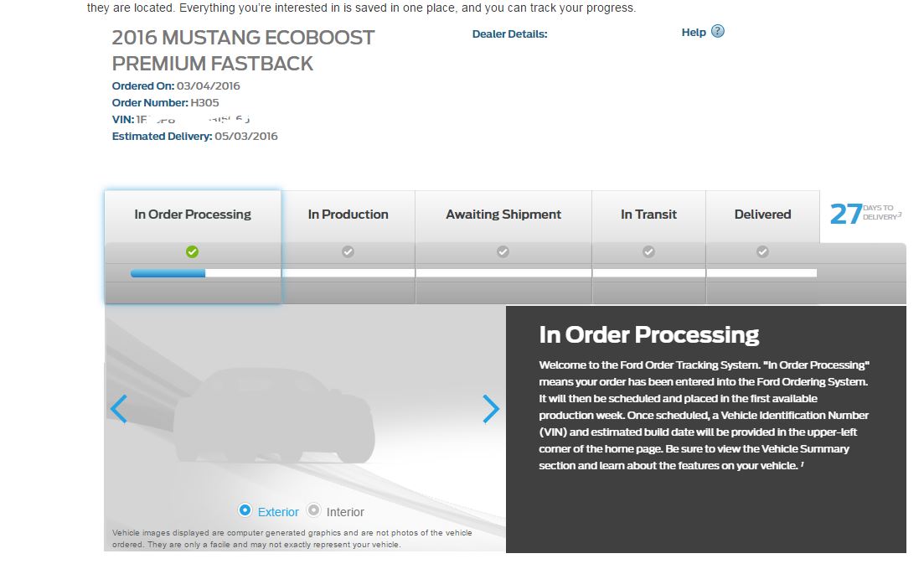924x564 pixels.
Task: Click the Help question mark icon
Action: pyautogui.click(x=717, y=31)
